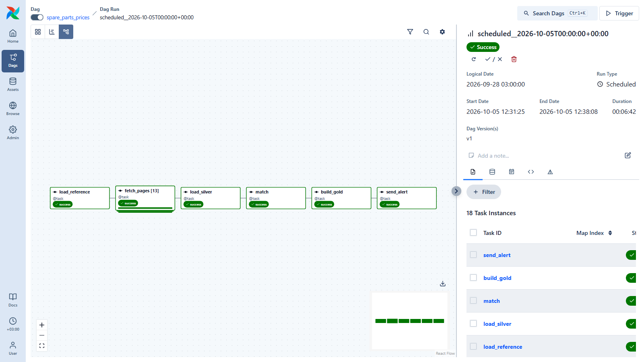Viewport: 644px width, 362px height.
Task: Click the Success status badge
Action: 483,47
